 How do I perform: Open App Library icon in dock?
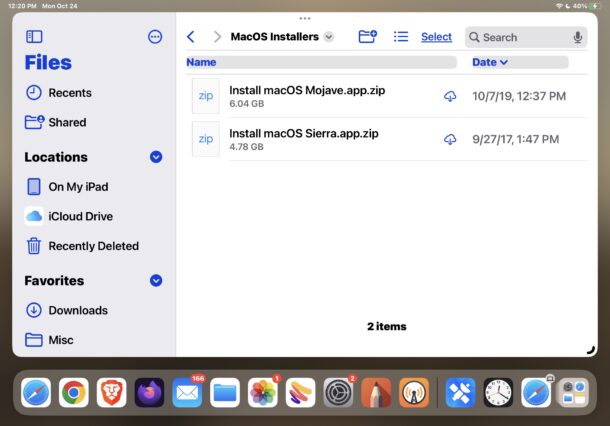tap(573, 393)
